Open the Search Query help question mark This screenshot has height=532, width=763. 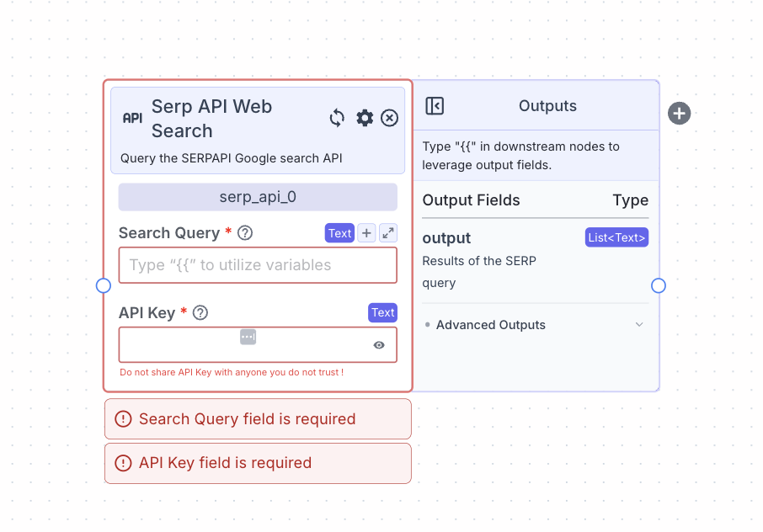(243, 233)
